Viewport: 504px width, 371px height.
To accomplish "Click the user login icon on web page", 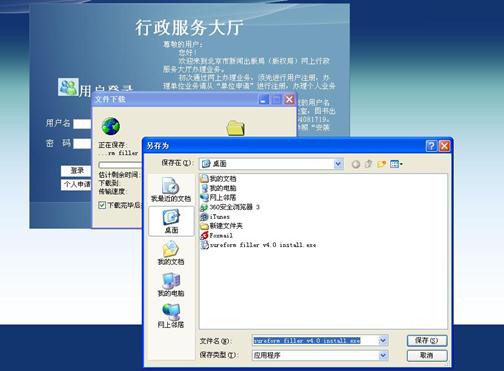I will [68, 87].
